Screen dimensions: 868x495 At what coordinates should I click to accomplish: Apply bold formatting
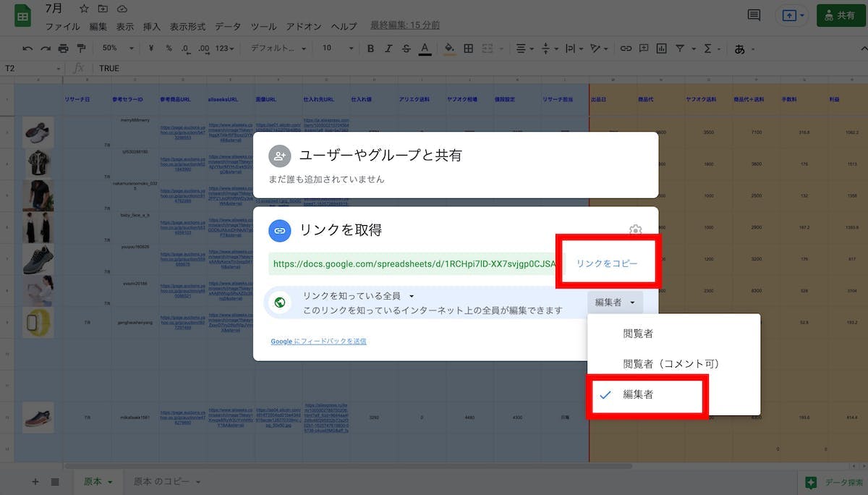point(370,48)
